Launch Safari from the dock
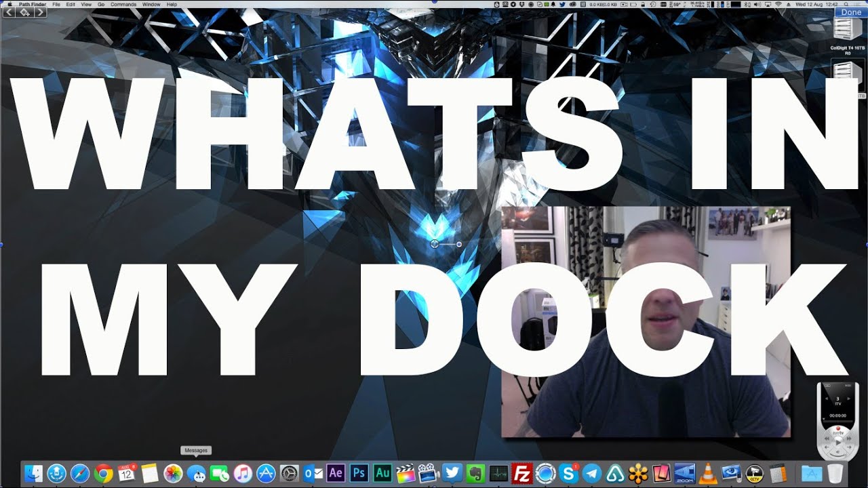The image size is (868, 488). pos(79,473)
